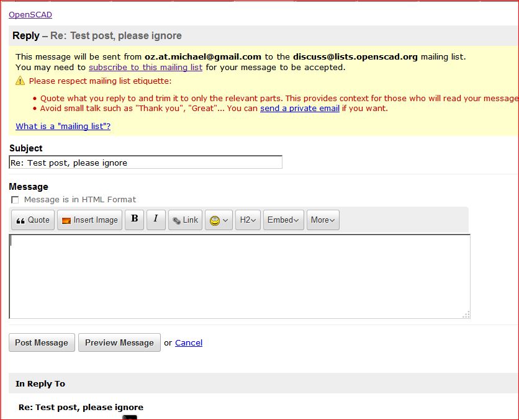Follow subscribe to this mailing list link
This screenshot has width=519, height=420.
(x=145, y=67)
